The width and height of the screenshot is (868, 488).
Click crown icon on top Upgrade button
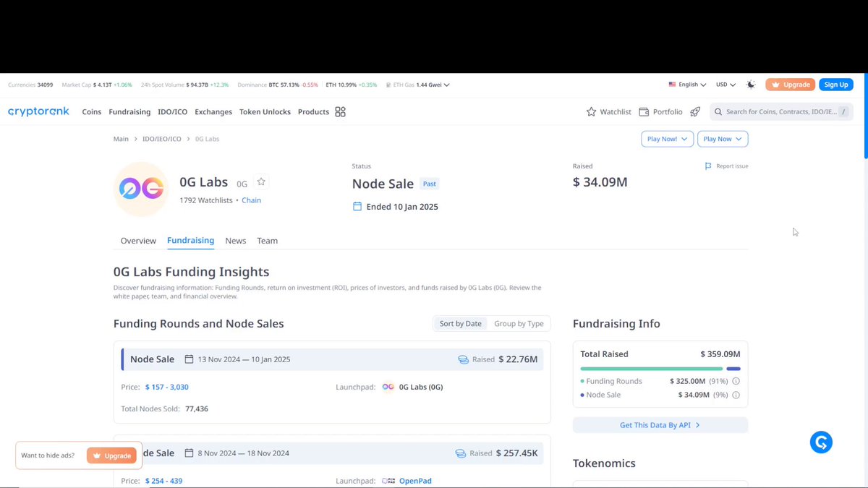(x=776, y=85)
